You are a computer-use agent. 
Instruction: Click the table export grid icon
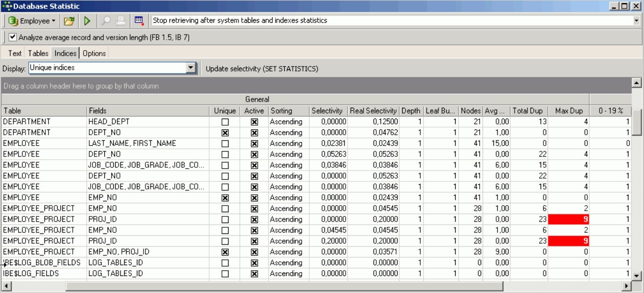[139, 21]
